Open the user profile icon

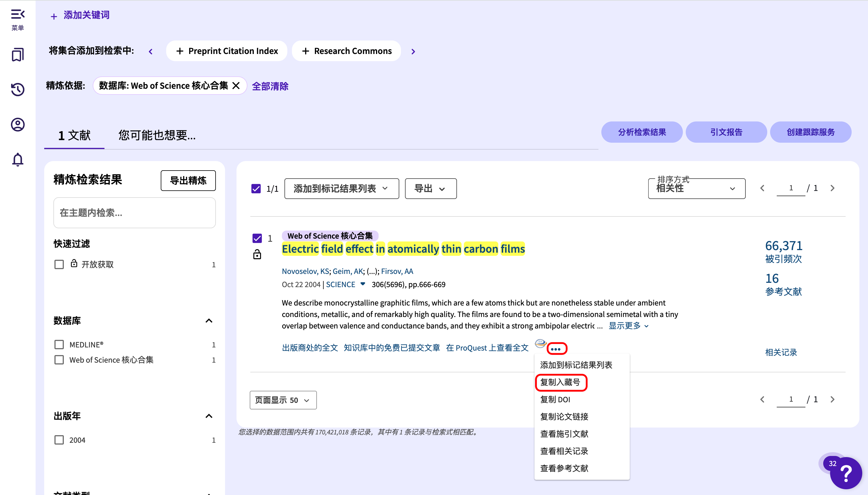tap(18, 125)
